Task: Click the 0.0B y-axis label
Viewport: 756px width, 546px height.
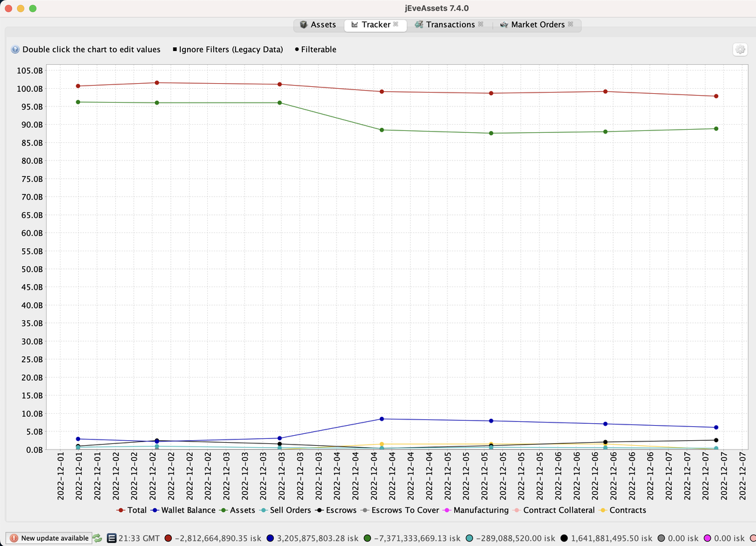Action: 34,450
